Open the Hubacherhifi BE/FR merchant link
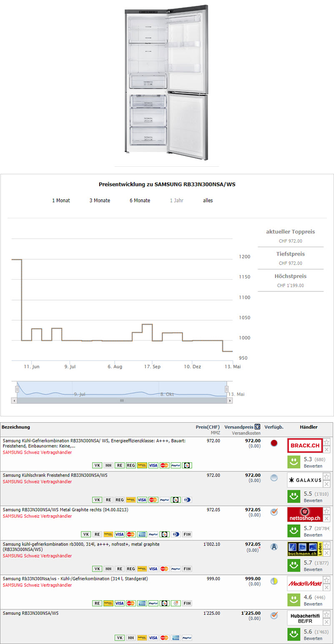Screen dimensions: 334x644 305,618
